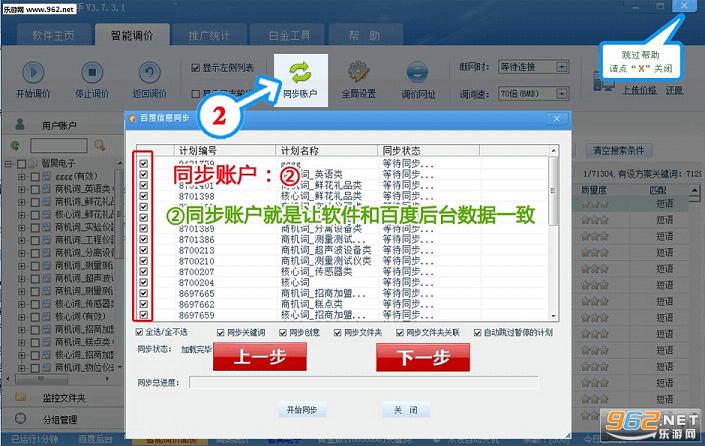Click the plan icon beside cccc(有效)

(x=46, y=177)
